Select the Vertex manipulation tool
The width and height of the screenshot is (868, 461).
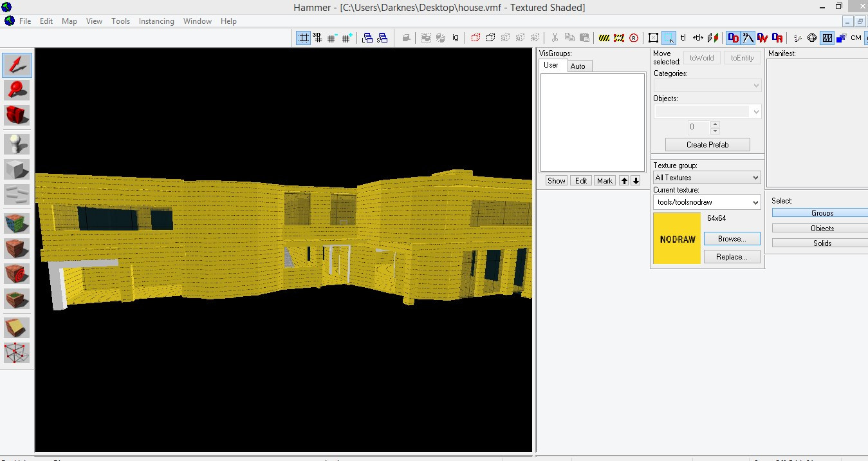[17, 352]
